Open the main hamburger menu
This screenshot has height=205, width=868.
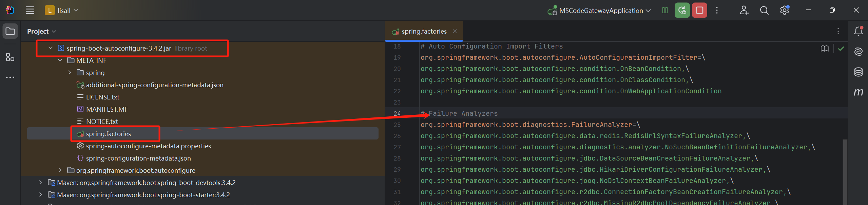coord(30,11)
